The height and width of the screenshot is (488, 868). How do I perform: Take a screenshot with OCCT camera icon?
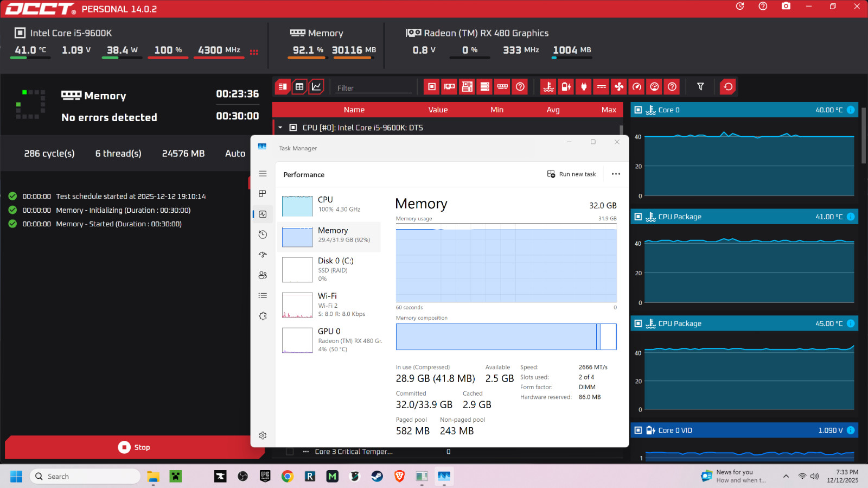[786, 7]
